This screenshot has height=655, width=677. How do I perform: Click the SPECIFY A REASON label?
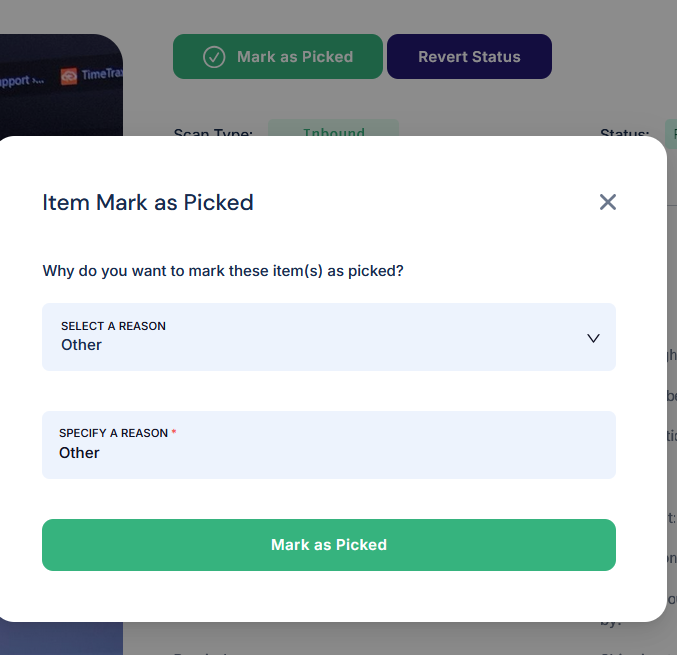click(x=113, y=433)
